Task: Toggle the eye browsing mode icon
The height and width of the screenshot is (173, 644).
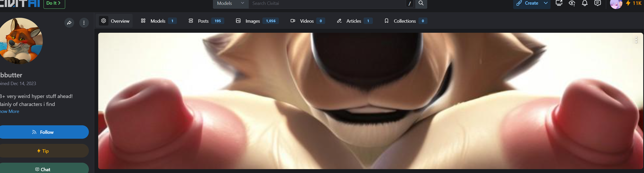Action: click(572, 3)
